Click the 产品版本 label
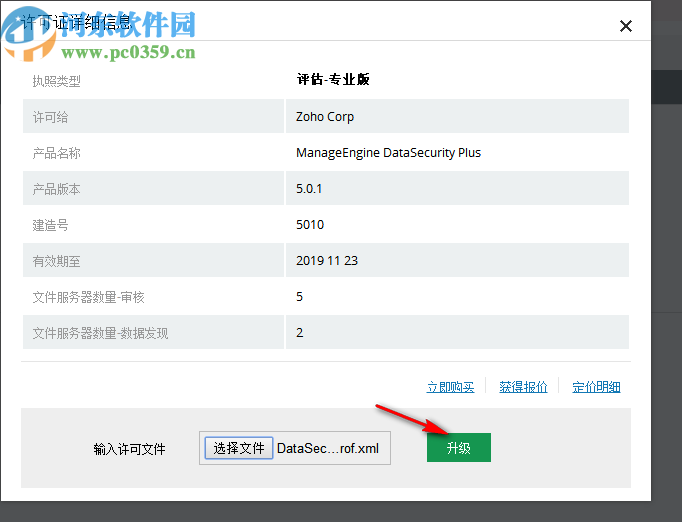The image size is (682, 522). 57,189
